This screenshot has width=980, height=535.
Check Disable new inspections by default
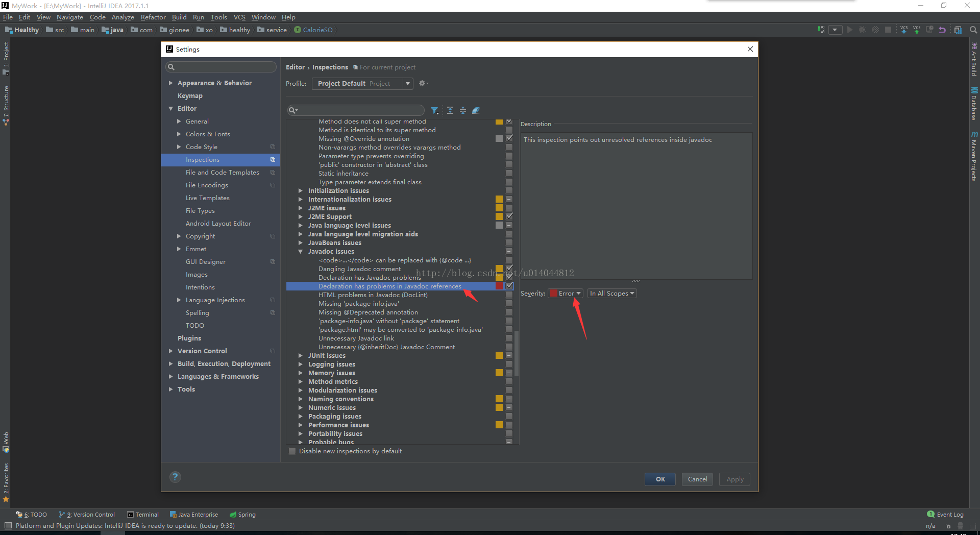click(x=292, y=451)
